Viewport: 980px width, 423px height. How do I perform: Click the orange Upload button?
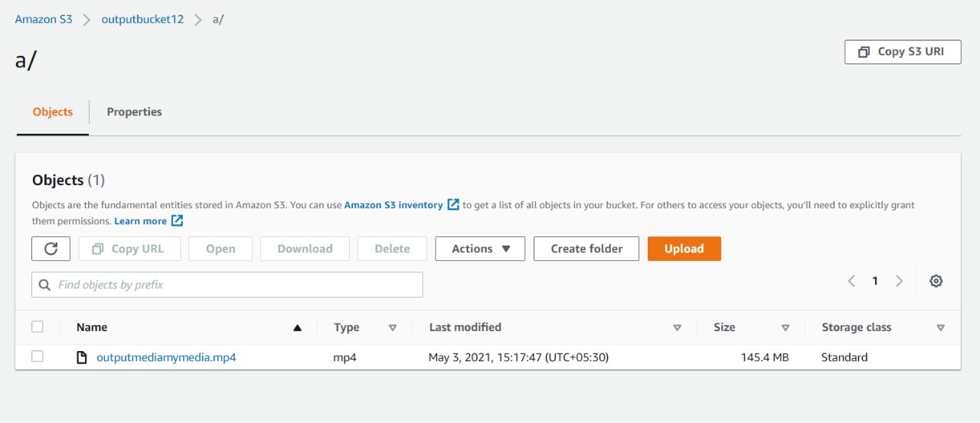684,249
